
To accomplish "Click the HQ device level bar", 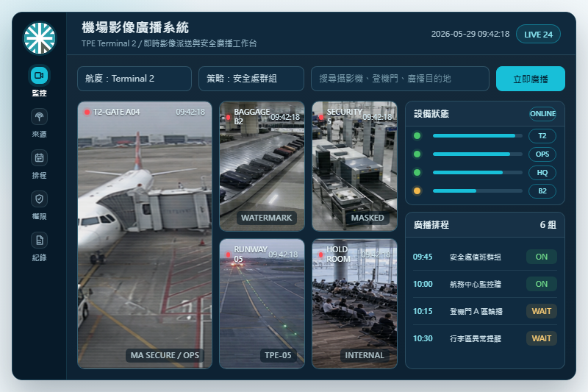I will [477, 173].
